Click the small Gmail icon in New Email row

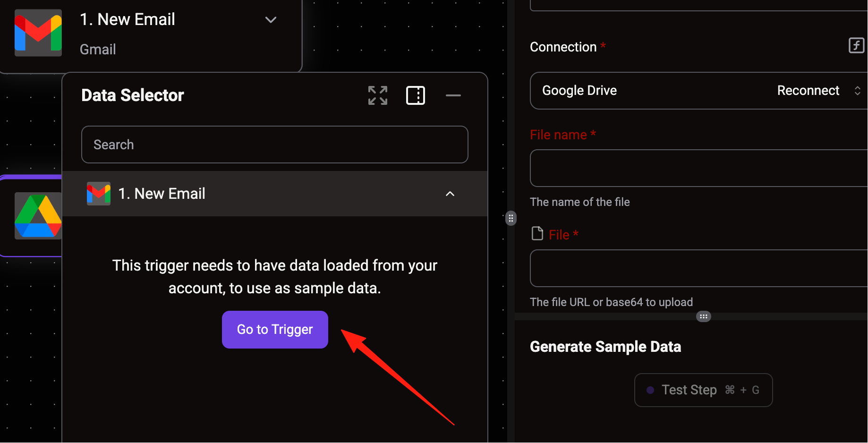coord(99,194)
